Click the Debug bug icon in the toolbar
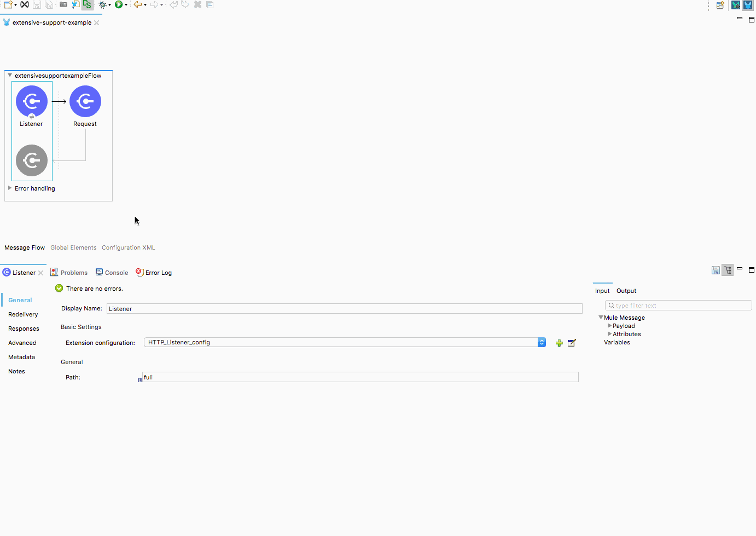 [x=102, y=4]
